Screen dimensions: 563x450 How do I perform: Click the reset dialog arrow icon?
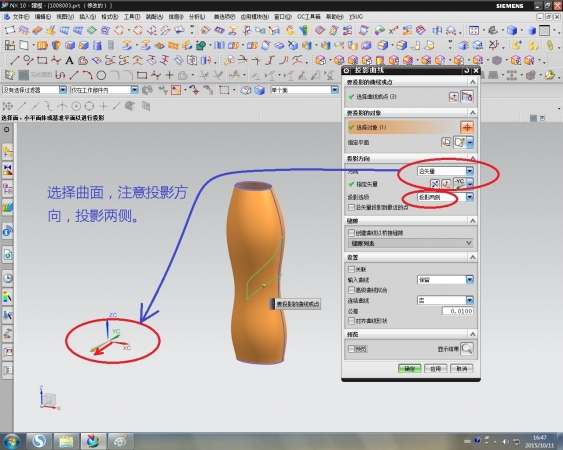pos(466,70)
